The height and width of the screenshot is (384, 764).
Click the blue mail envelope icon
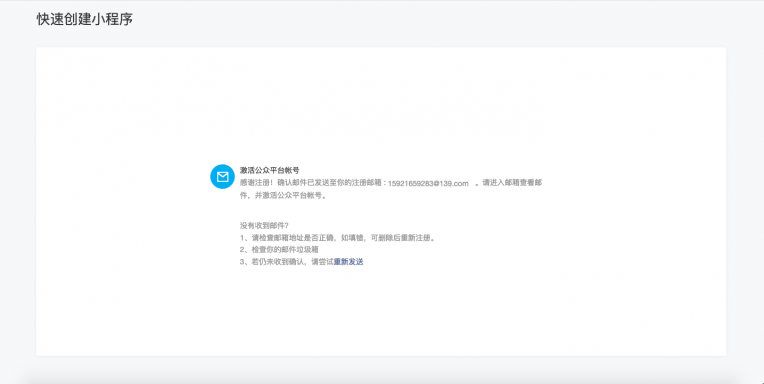pyautogui.click(x=222, y=176)
